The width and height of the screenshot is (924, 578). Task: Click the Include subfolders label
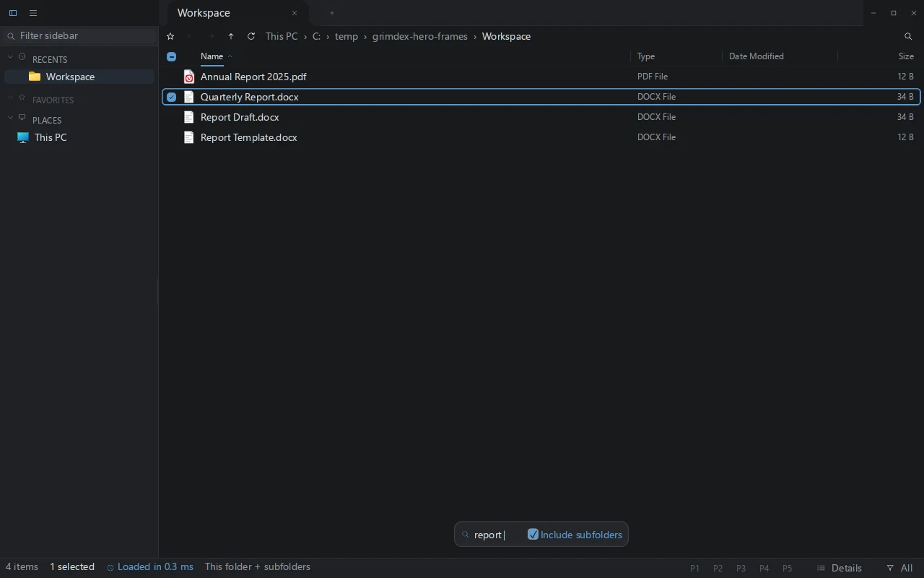click(581, 535)
